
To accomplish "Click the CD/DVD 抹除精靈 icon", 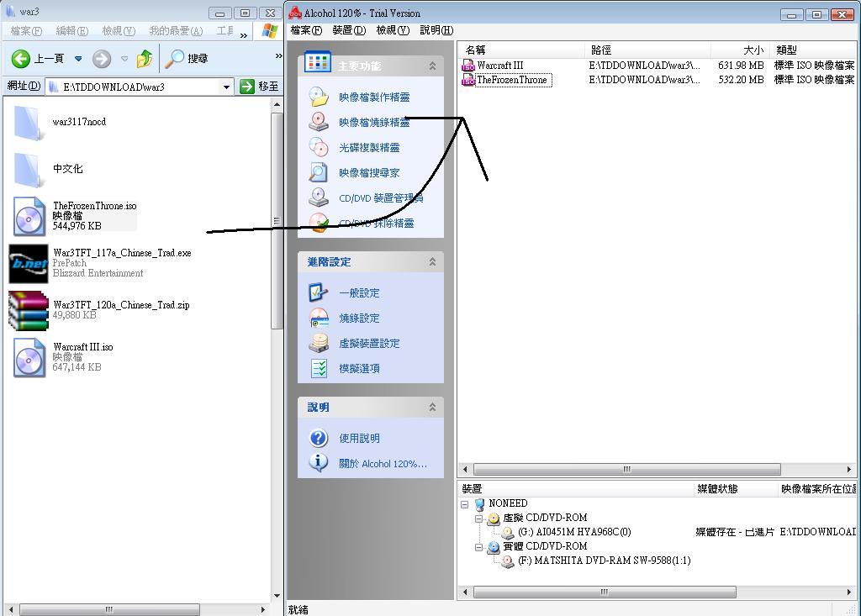I will tap(319, 223).
